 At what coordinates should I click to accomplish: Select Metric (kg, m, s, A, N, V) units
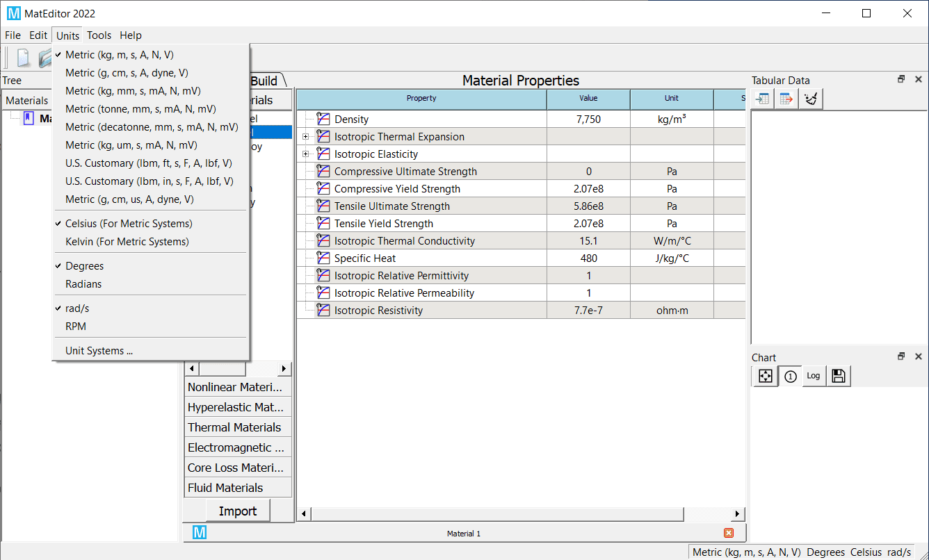(151, 55)
